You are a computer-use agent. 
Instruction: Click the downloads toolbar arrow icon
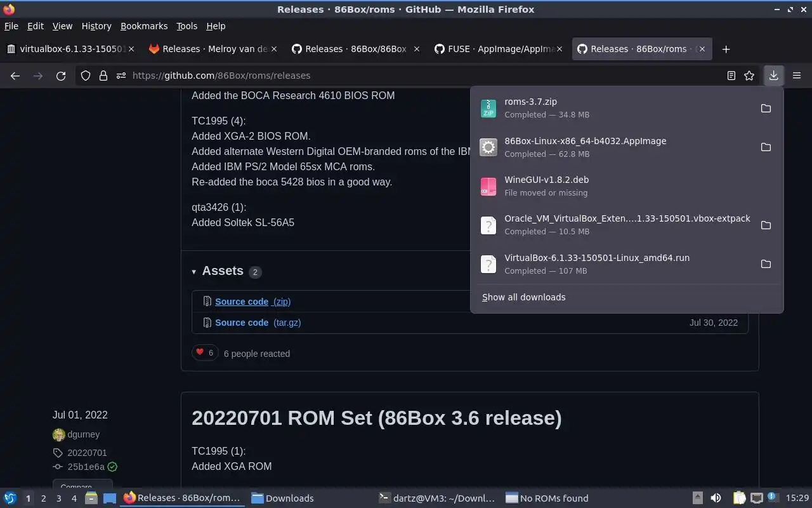[773, 76]
